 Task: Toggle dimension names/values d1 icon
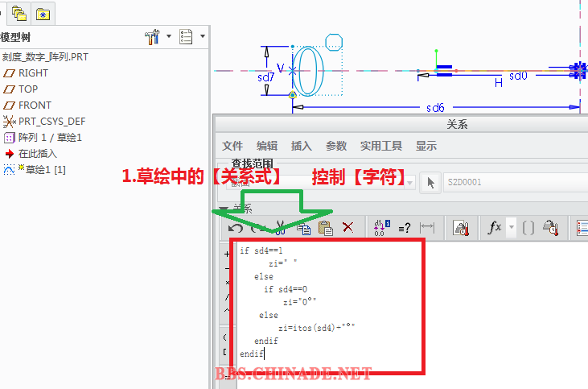[382, 228]
